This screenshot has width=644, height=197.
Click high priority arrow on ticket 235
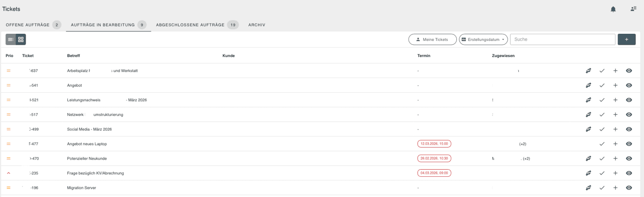[9, 173]
